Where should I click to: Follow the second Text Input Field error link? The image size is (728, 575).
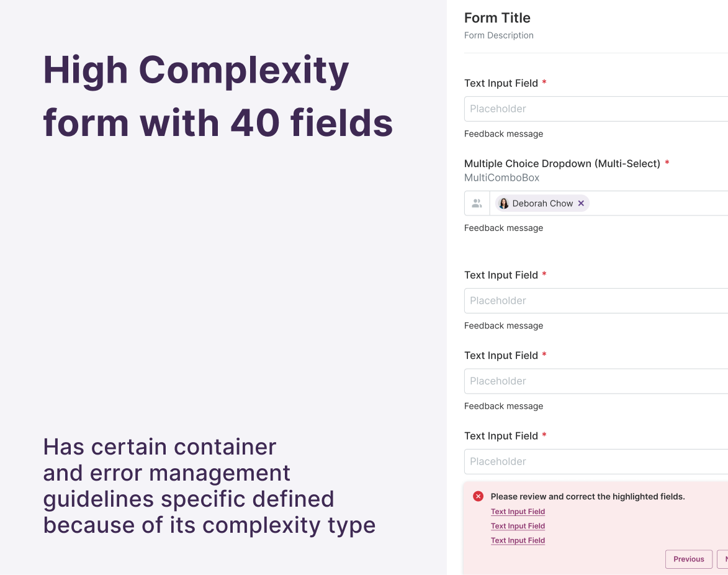click(518, 526)
